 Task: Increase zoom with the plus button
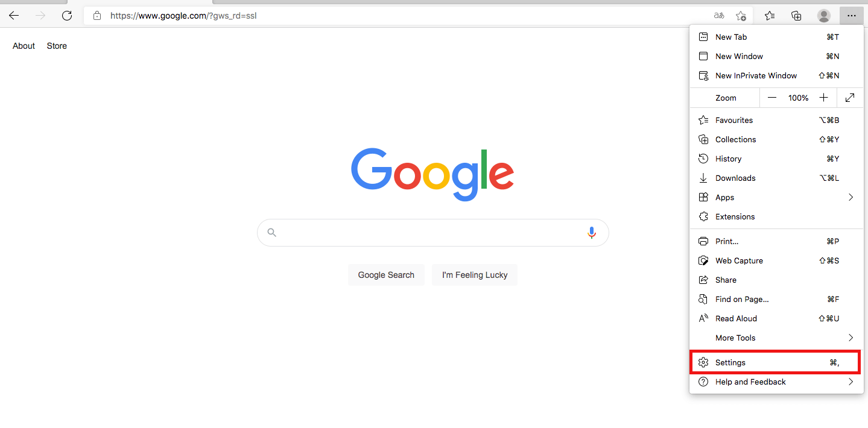click(x=824, y=98)
